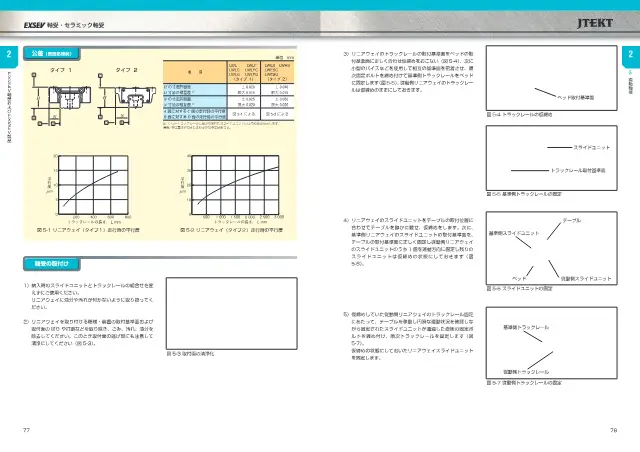640x452 pixels.
Task: Click the 図5-4 トラックレール caption
Action: (519, 115)
